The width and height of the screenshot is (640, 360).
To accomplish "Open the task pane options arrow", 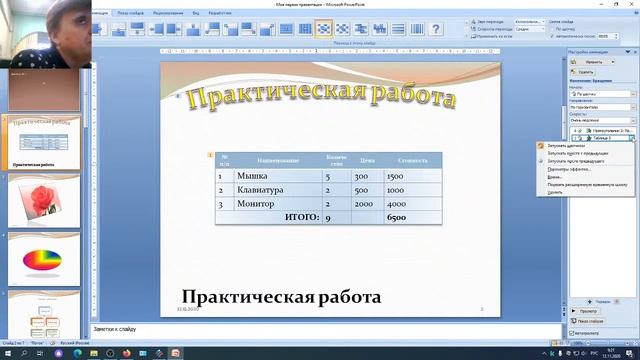I will tap(628, 52).
